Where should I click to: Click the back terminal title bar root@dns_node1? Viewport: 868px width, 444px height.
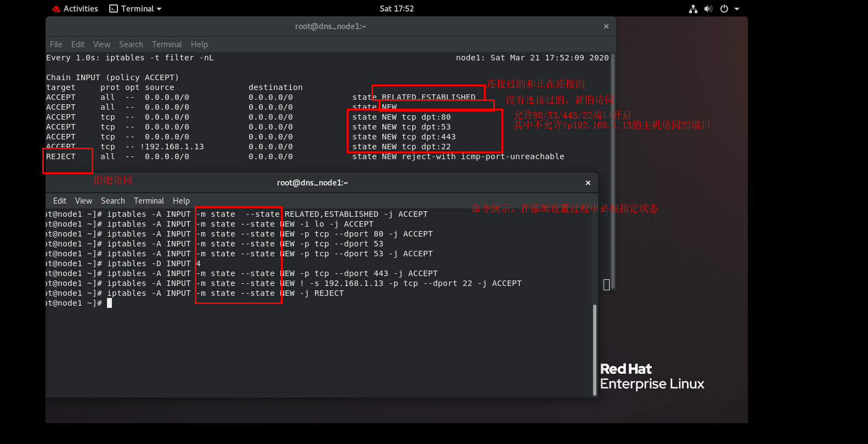tap(330, 26)
